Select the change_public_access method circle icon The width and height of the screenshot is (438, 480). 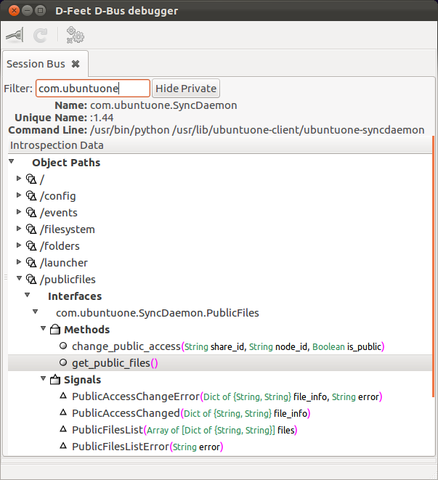[63, 346]
